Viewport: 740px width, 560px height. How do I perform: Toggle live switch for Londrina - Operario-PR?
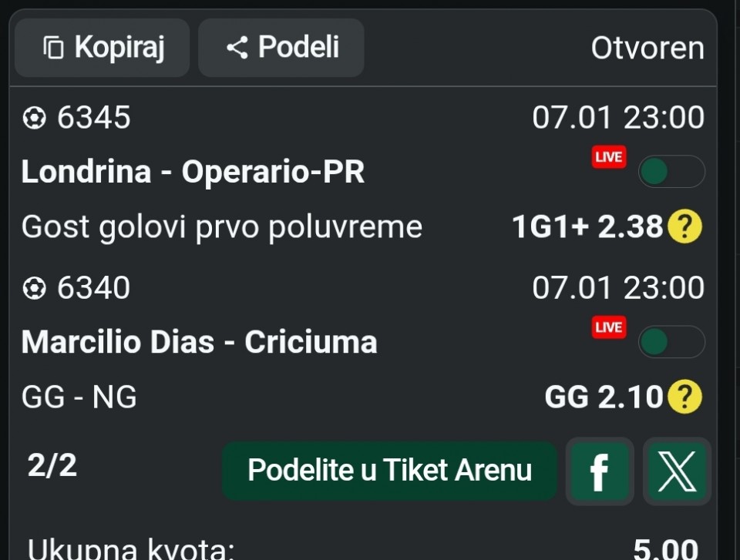(671, 172)
